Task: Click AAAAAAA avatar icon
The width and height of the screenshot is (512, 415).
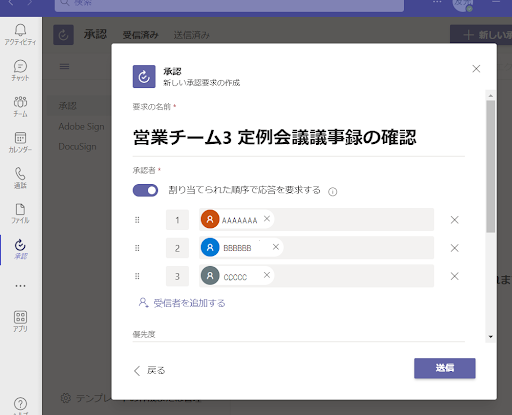Action: (210, 219)
